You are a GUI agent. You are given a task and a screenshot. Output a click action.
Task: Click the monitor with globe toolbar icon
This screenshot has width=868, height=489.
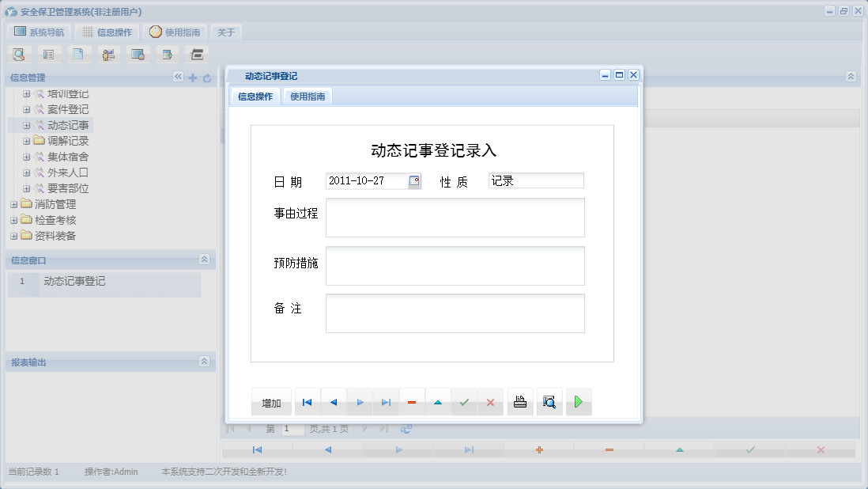pyautogui.click(x=138, y=55)
